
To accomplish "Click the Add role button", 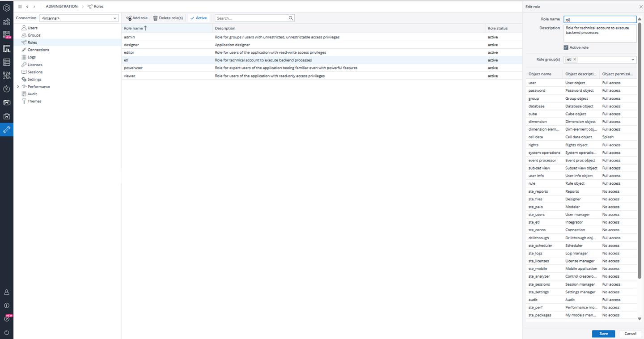I will pos(137,18).
